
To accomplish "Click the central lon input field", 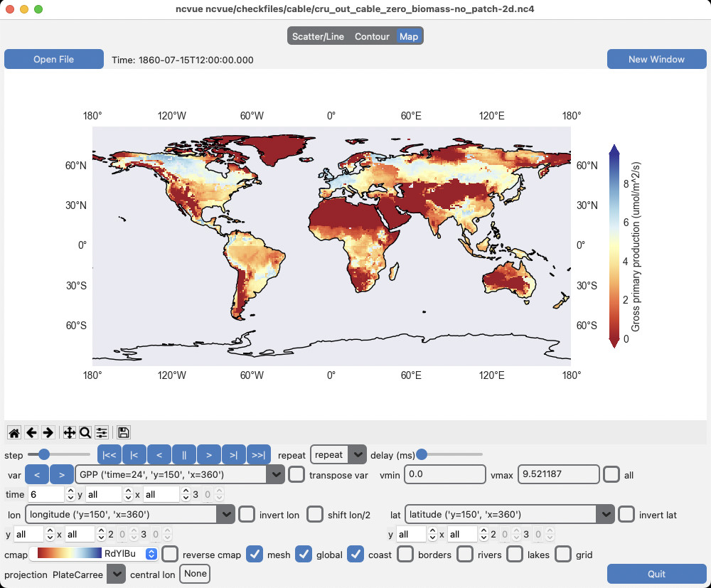I will 195,574.
